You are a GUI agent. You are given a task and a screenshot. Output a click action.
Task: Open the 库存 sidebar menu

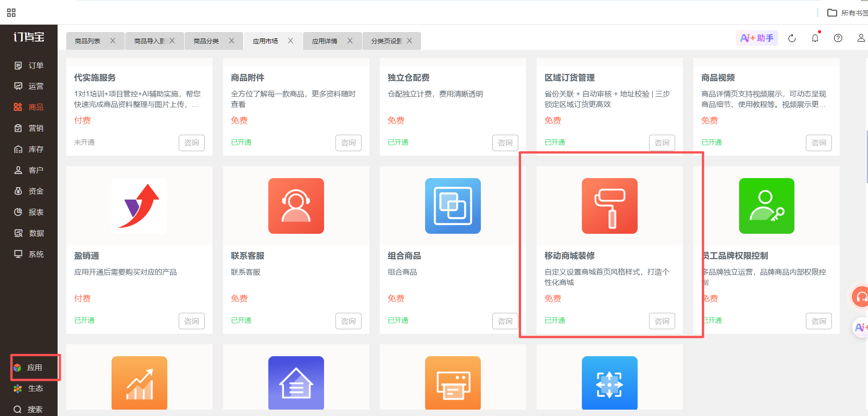pos(29,149)
